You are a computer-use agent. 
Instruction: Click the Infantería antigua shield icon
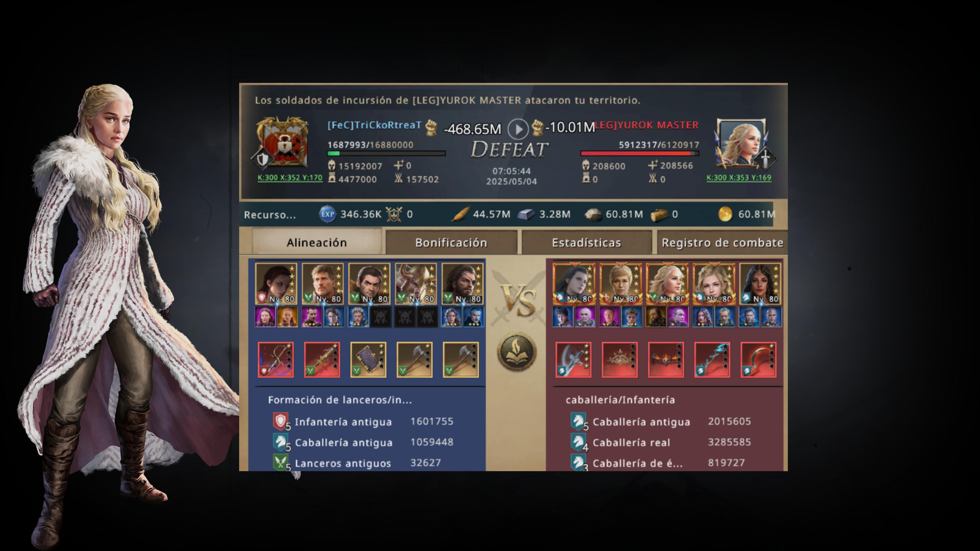[x=280, y=421]
